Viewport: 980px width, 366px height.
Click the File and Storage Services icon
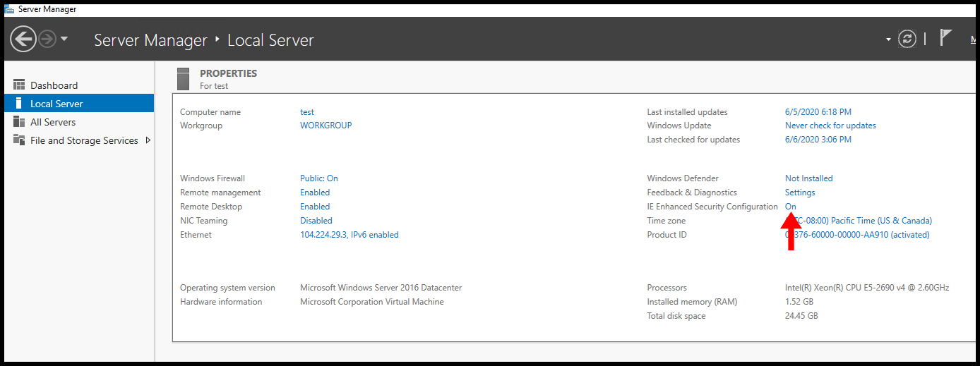point(19,140)
